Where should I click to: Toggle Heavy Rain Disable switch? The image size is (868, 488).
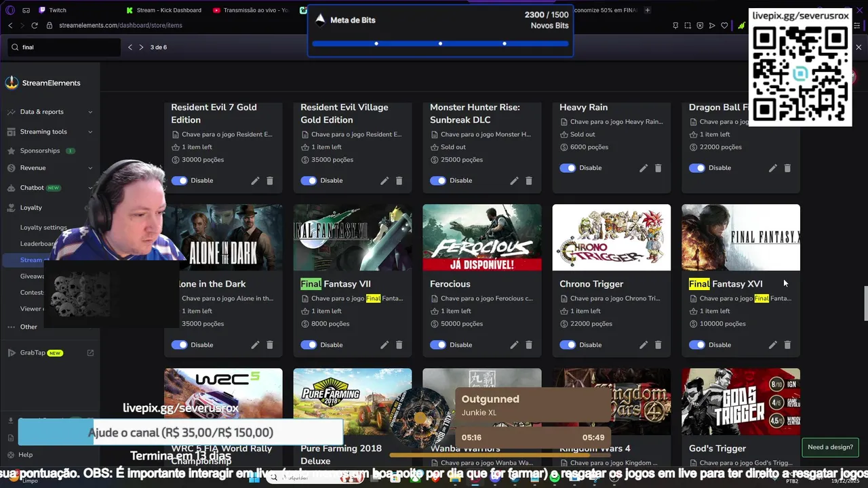(x=568, y=168)
